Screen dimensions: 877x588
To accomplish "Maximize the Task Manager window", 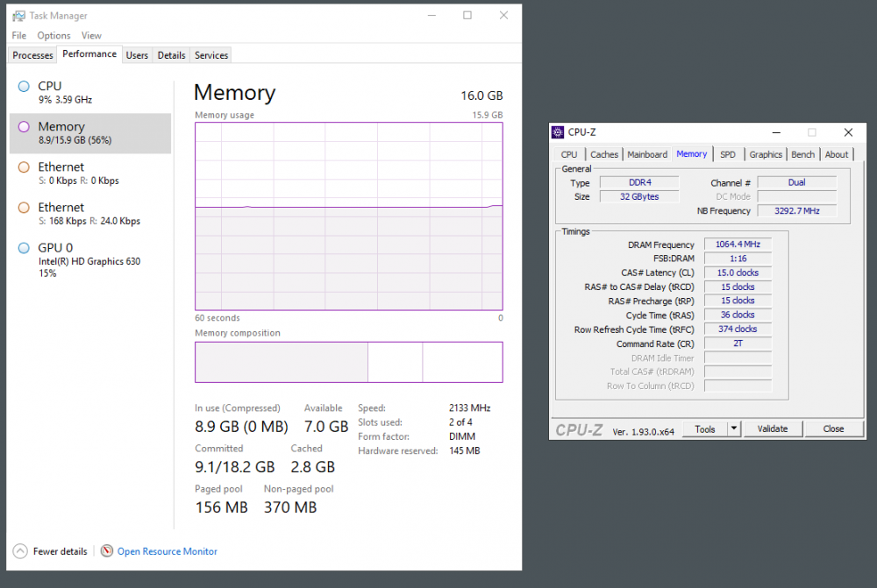I will tap(467, 16).
